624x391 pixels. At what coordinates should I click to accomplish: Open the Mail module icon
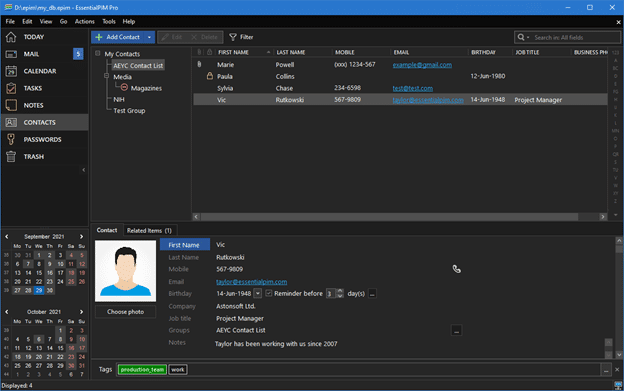[x=11, y=54]
